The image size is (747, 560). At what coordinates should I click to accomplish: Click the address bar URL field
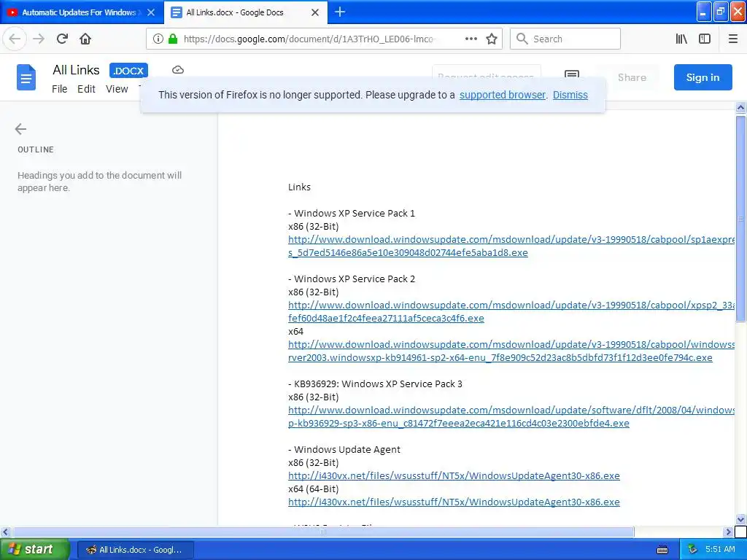[x=309, y=39]
